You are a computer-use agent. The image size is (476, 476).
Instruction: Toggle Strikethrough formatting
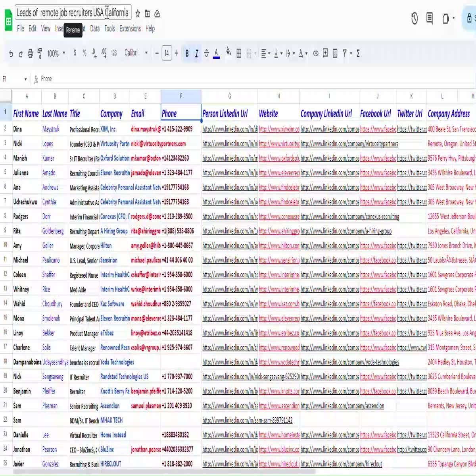click(206, 54)
